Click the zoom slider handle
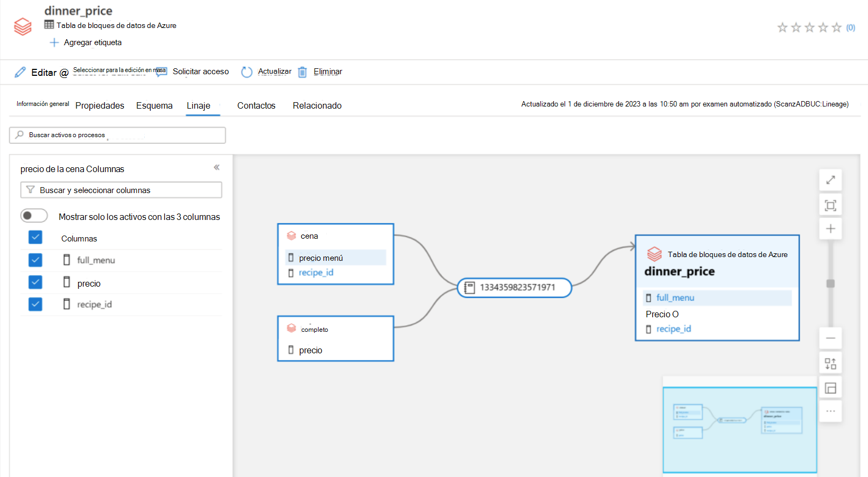The width and height of the screenshot is (868, 477). [830, 283]
